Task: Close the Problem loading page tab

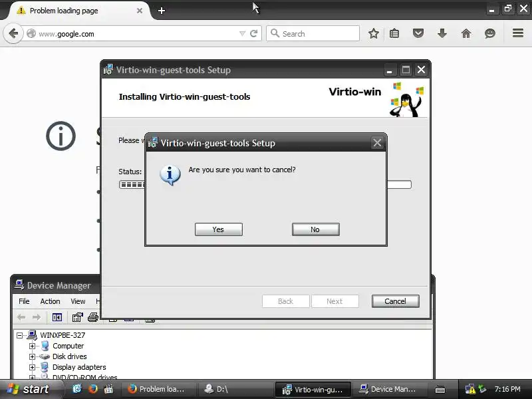Action: [x=140, y=11]
